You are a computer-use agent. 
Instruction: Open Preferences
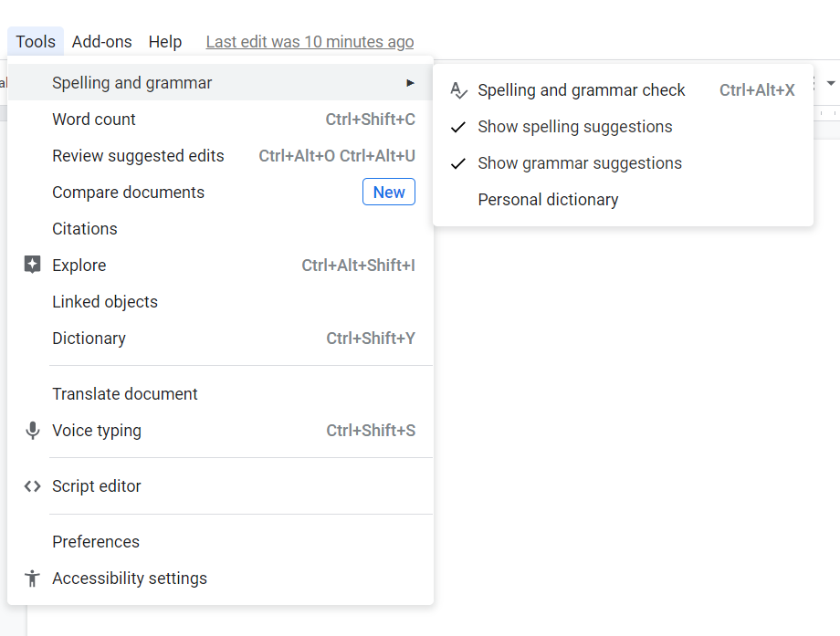(x=220, y=541)
